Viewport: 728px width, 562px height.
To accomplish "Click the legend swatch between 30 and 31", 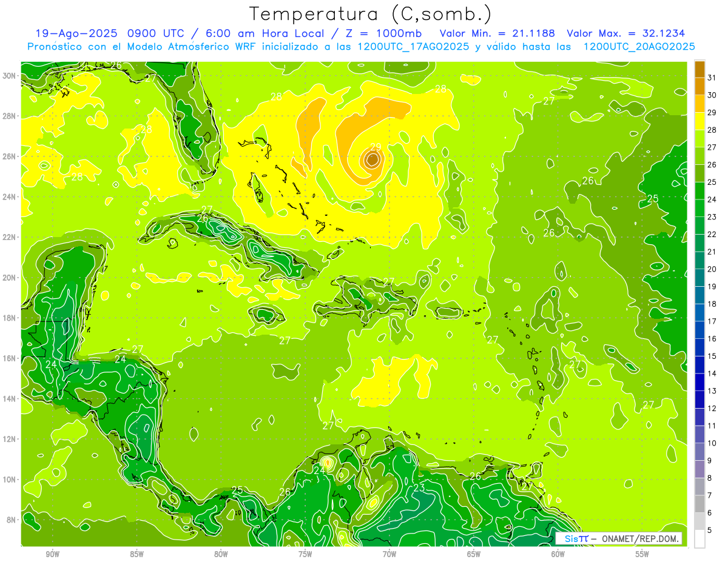I will (699, 87).
